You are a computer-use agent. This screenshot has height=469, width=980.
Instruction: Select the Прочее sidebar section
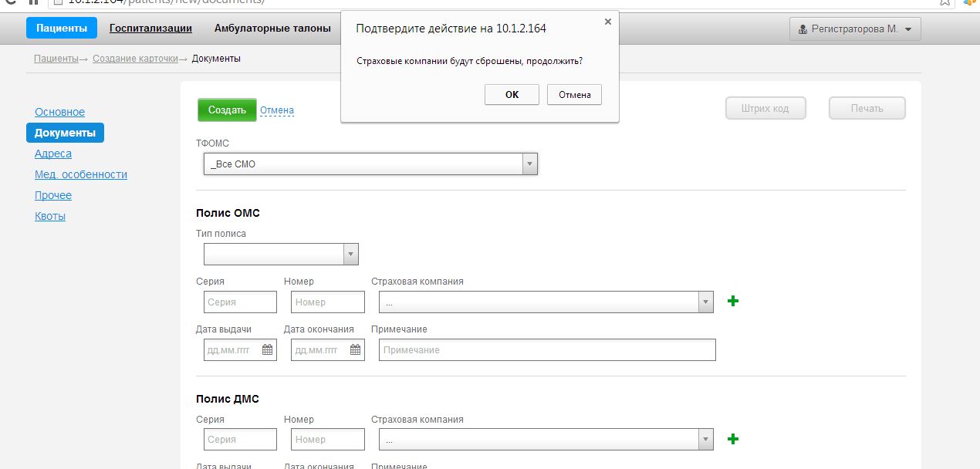53,195
